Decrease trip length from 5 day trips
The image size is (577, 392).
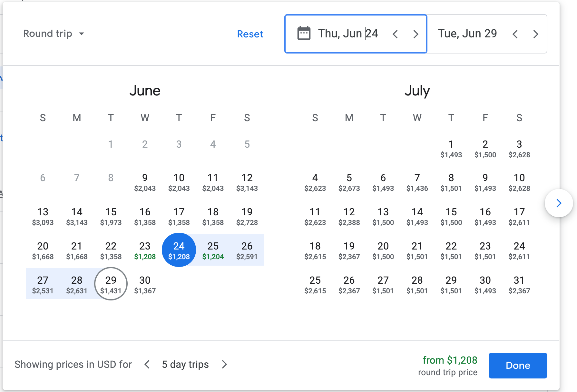click(x=147, y=364)
